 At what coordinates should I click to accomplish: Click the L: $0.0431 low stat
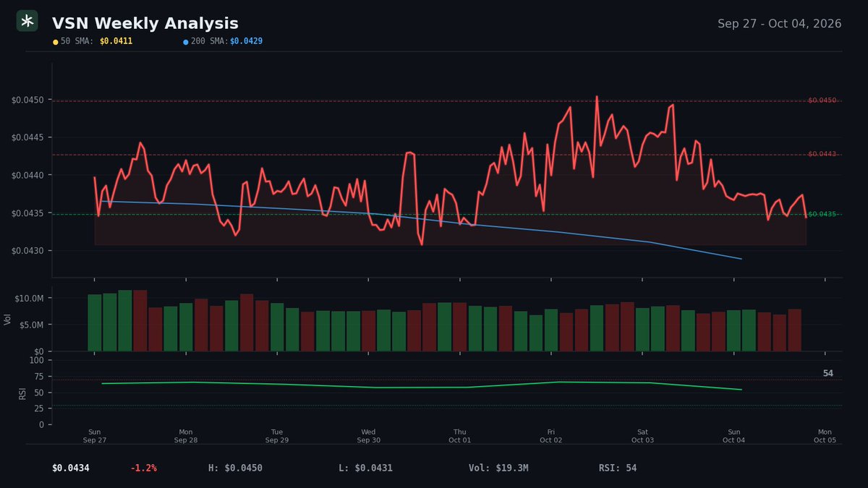(365, 468)
